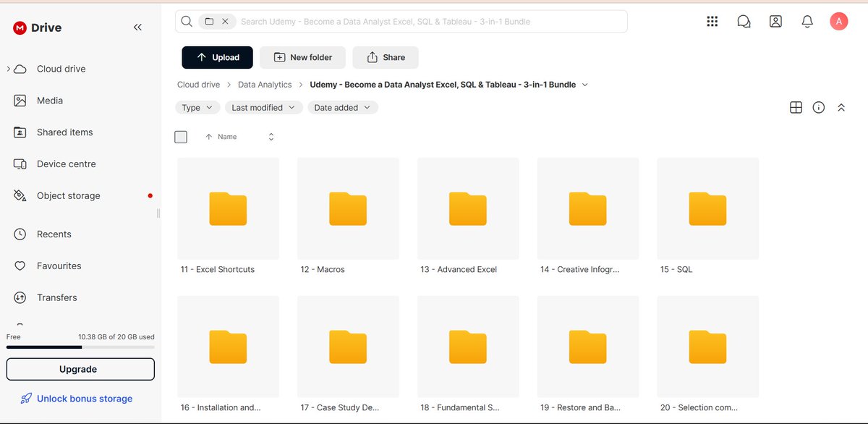This screenshot has height=424, width=868.
Task: Click the Share button
Action: [386, 57]
